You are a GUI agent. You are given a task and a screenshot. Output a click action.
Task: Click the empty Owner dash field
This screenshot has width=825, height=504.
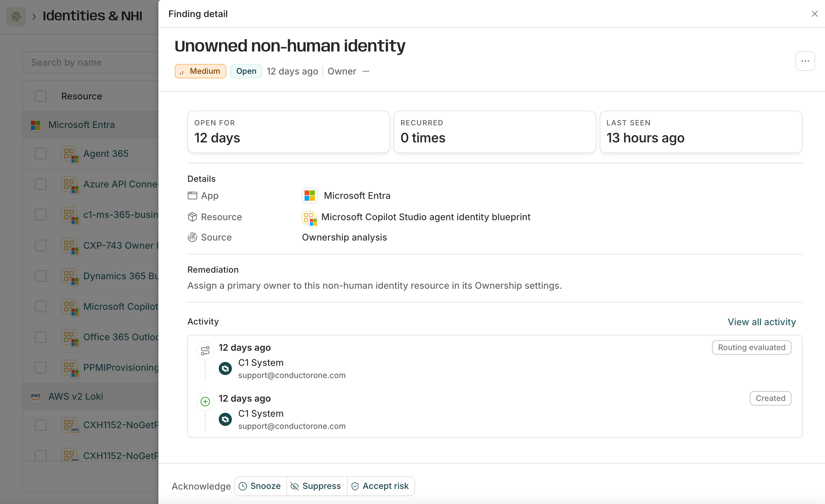366,71
